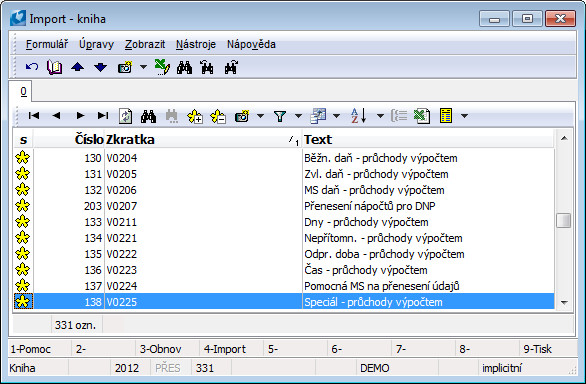
Task: Toggle star selection for row V0204
Action: click(x=22, y=158)
